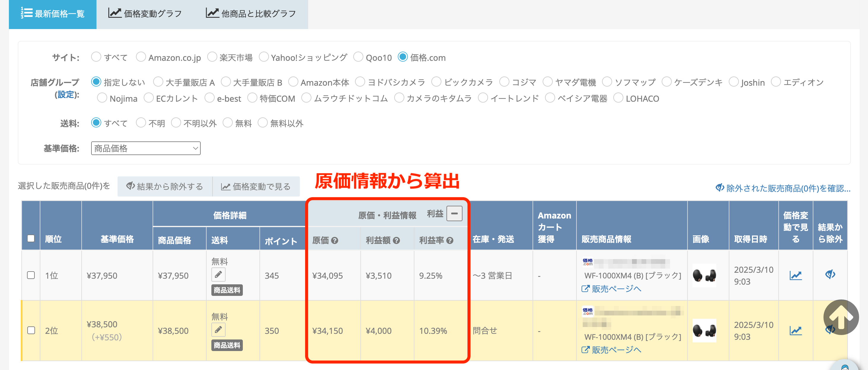Collapse 原価・利益情報 columns with minus button
The height and width of the screenshot is (370, 868).
[454, 213]
